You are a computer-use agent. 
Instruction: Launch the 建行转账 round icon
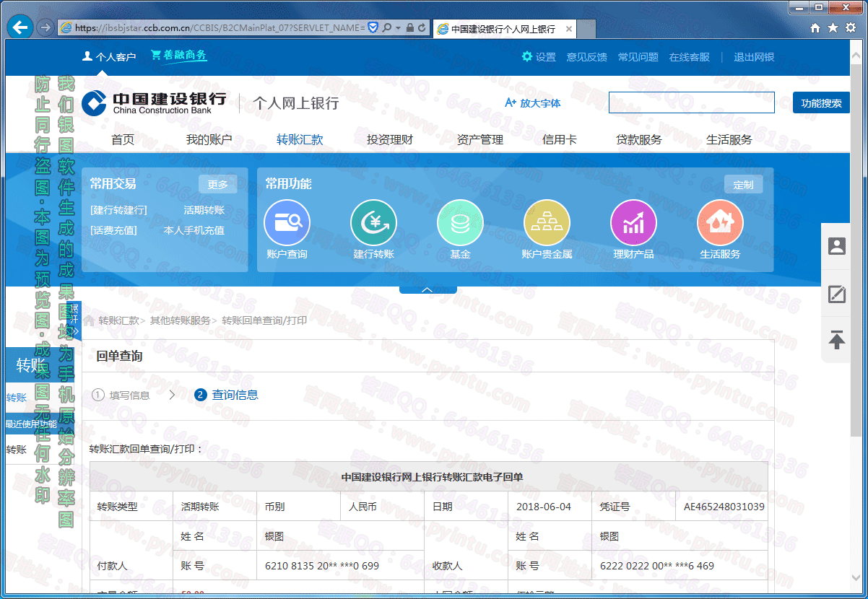[373, 222]
